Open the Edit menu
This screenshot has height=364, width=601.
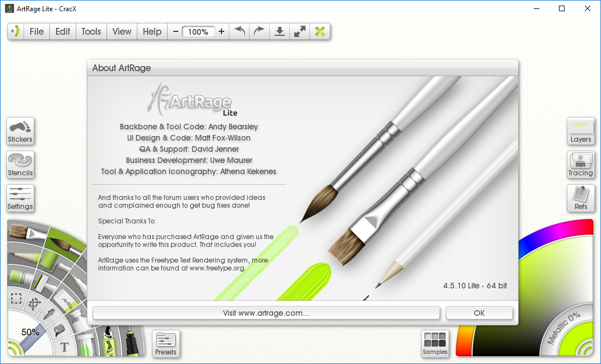pyautogui.click(x=63, y=31)
